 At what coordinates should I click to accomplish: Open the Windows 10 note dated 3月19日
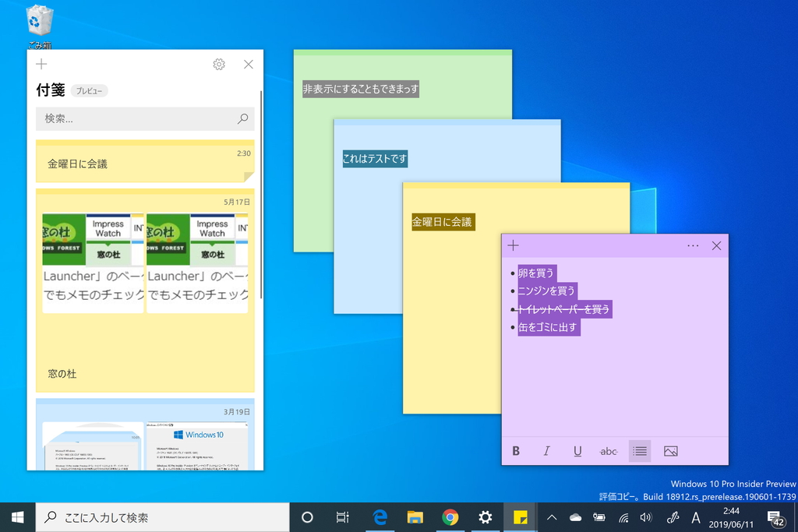[144, 436]
